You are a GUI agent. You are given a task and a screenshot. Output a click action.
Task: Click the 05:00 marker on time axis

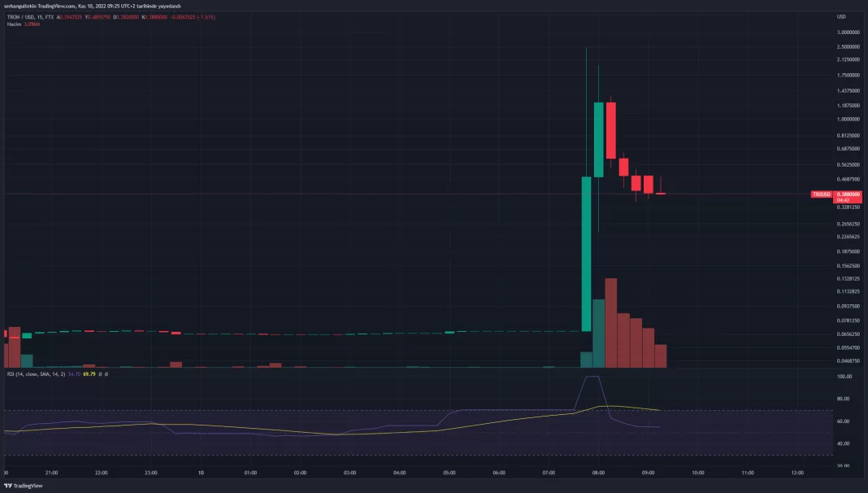point(449,472)
